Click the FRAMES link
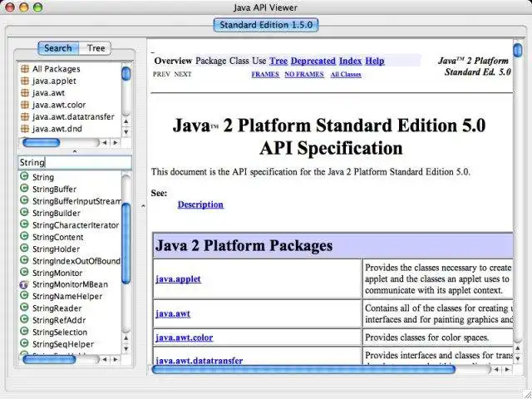 point(265,74)
